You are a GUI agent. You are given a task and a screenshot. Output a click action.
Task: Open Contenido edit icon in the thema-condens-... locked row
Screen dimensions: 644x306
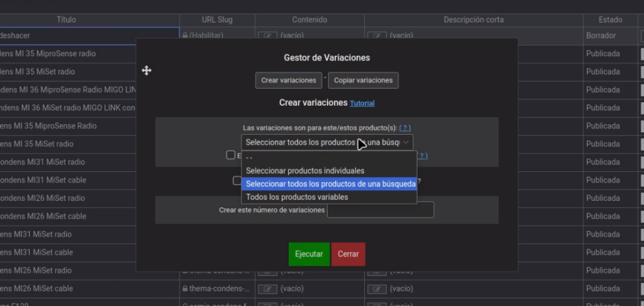(x=267, y=289)
